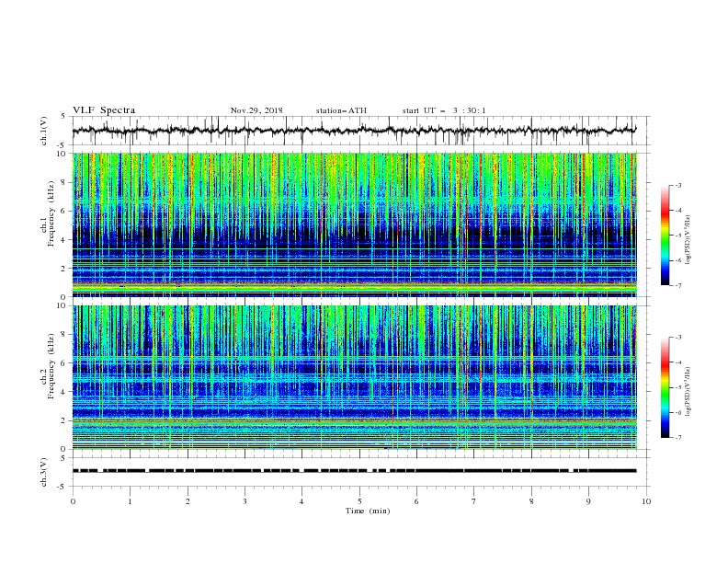Click the "-4" tick on ch.1 colorbar
This screenshot has width=728, height=563.
[677, 211]
